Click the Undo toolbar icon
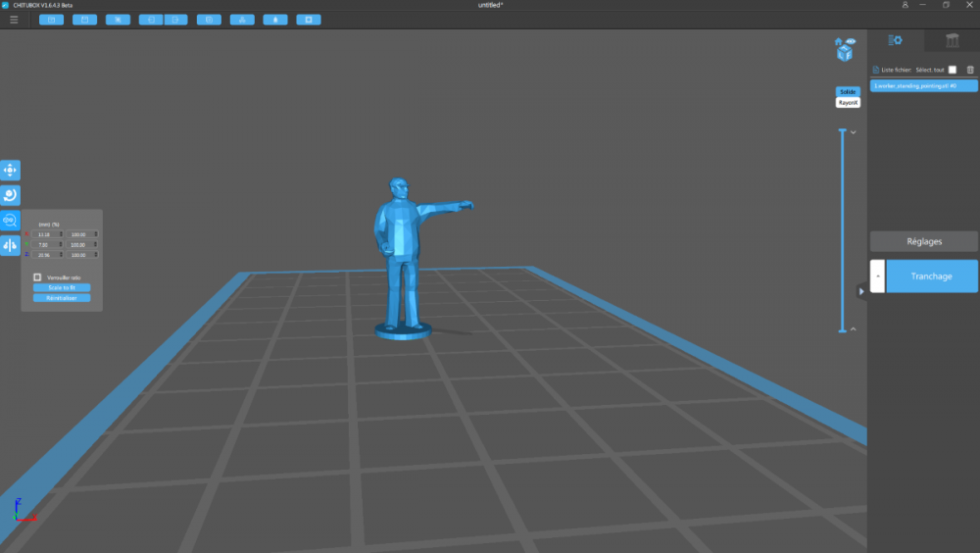980x553 pixels. [151, 20]
